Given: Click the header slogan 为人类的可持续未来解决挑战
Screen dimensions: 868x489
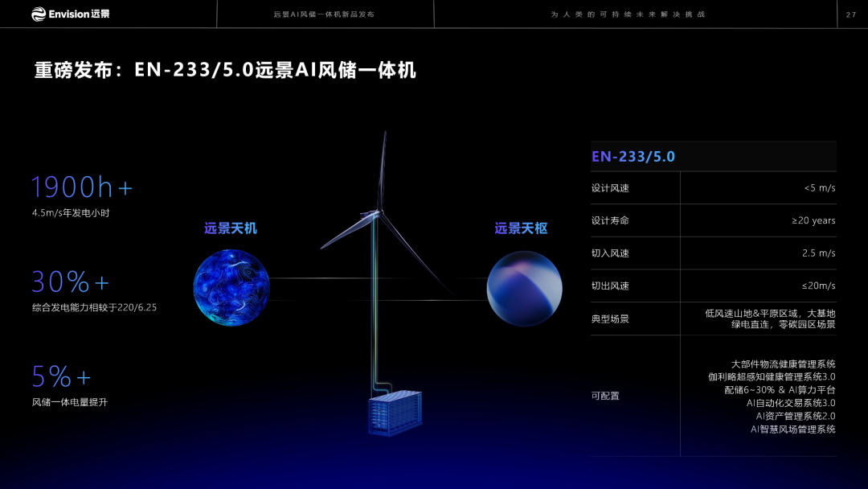Looking at the screenshot, I should click(x=628, y=14).
